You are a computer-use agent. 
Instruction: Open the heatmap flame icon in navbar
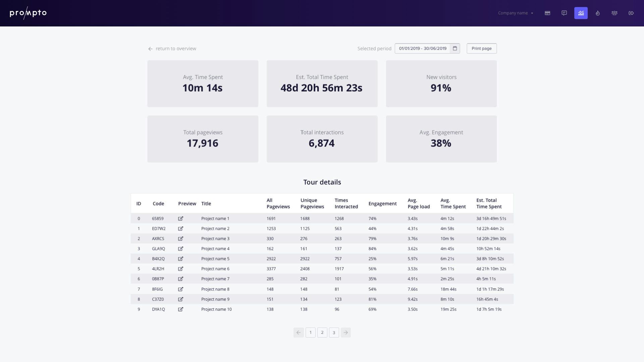(x=598, y=13)
